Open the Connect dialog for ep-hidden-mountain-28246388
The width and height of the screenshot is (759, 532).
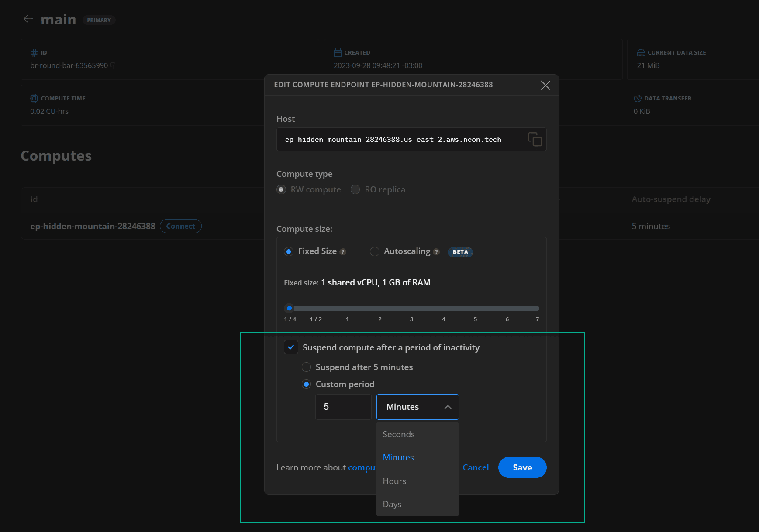point(180,226)
